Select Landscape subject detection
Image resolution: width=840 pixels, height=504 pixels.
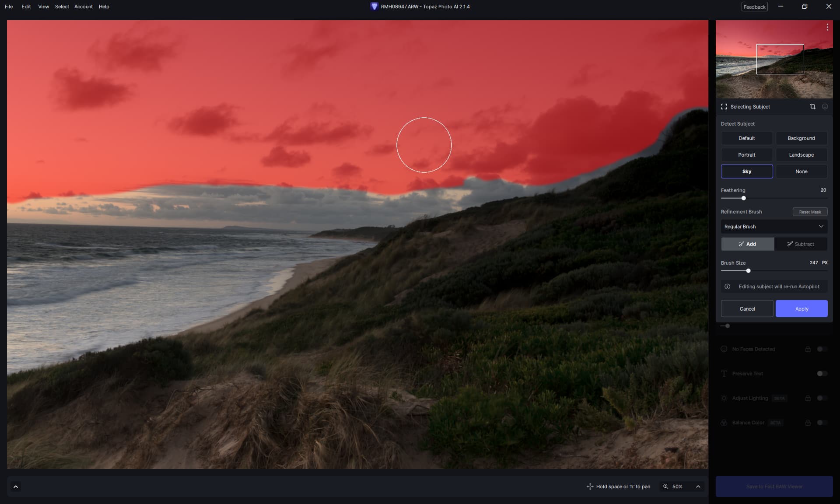[801, 155]
